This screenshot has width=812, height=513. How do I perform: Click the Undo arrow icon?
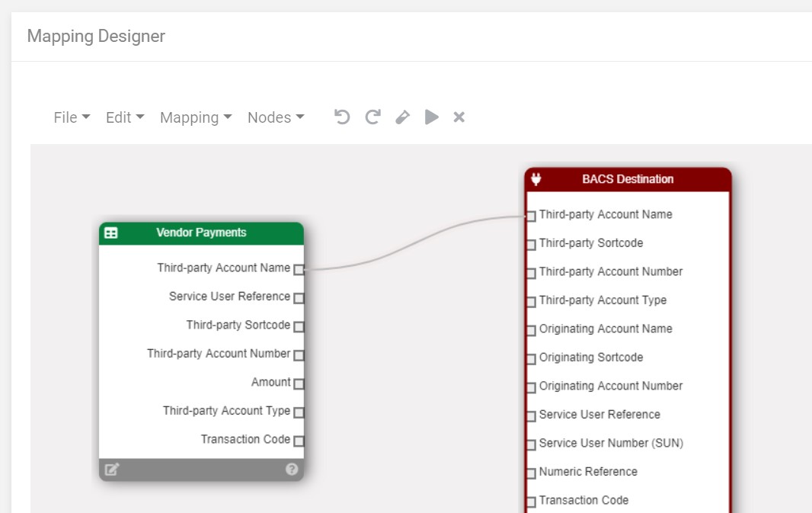click(342, 117)
